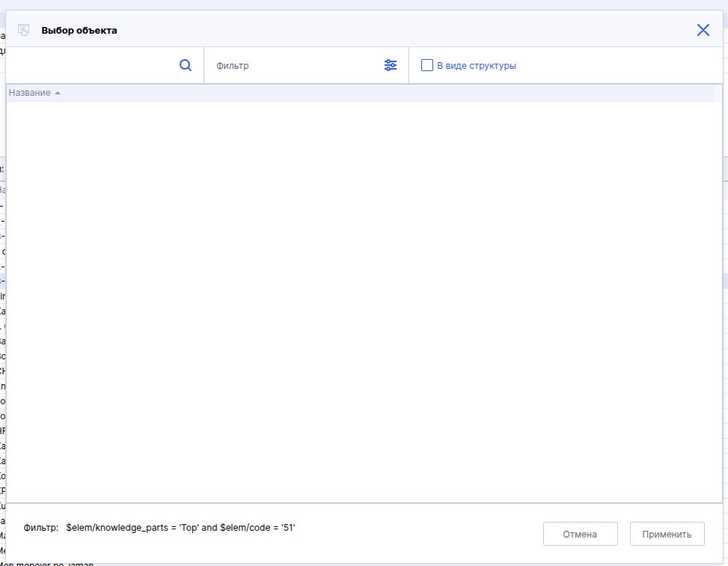The height and width of the screenshot is (566, 728).
Task: Enable the В виде структуры checkbox
Action: click(427, 65)
